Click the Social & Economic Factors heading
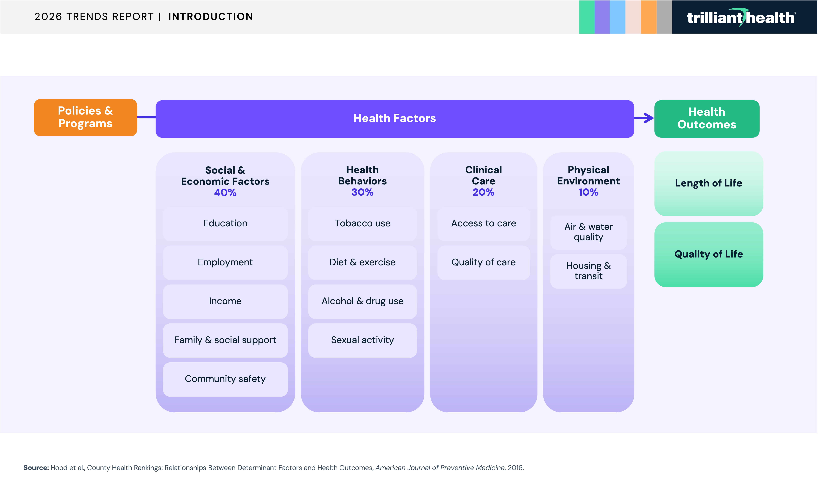The width and height of the screenshot is (818, 504). (225, 176)
